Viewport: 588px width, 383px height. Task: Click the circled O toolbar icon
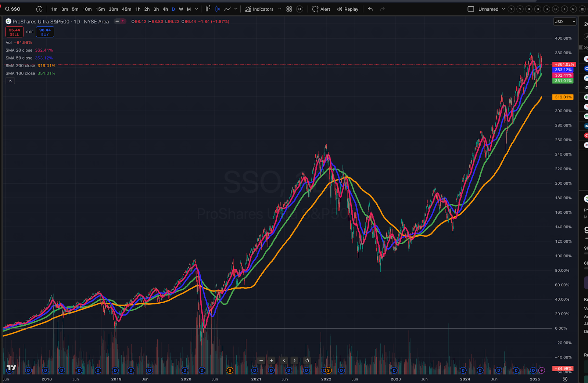coord(300,9)
